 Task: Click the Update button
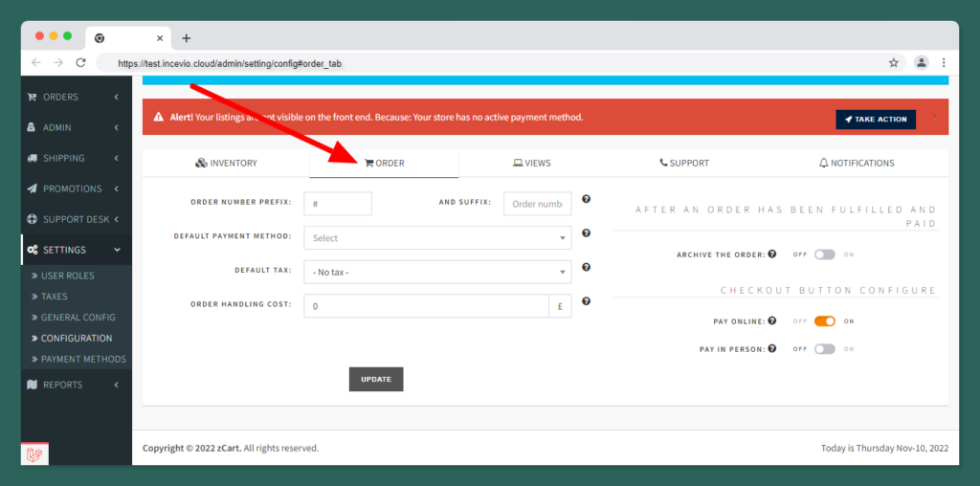[376, 379]
